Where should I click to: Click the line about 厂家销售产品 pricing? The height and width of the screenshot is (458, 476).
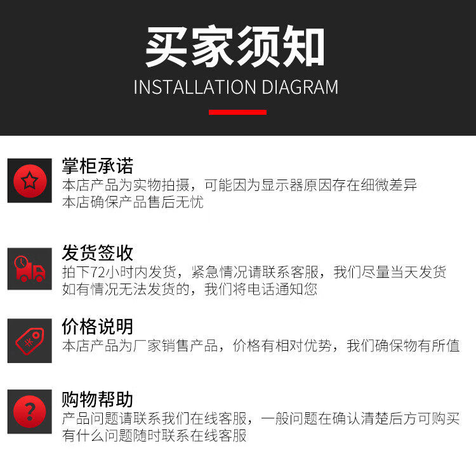click(x=261, y=346)
